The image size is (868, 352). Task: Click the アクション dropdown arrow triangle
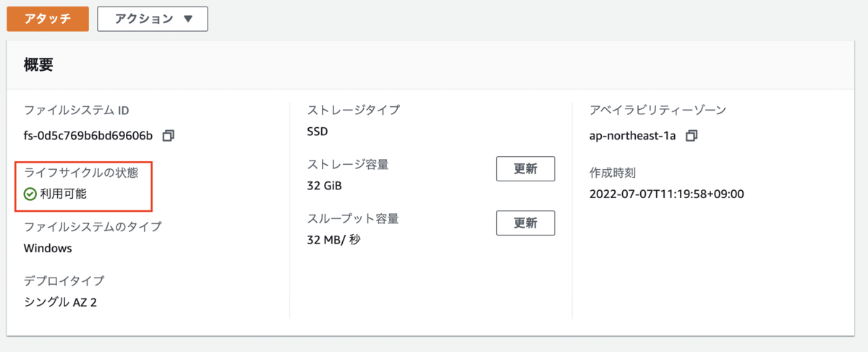click(x=188, y=20)
